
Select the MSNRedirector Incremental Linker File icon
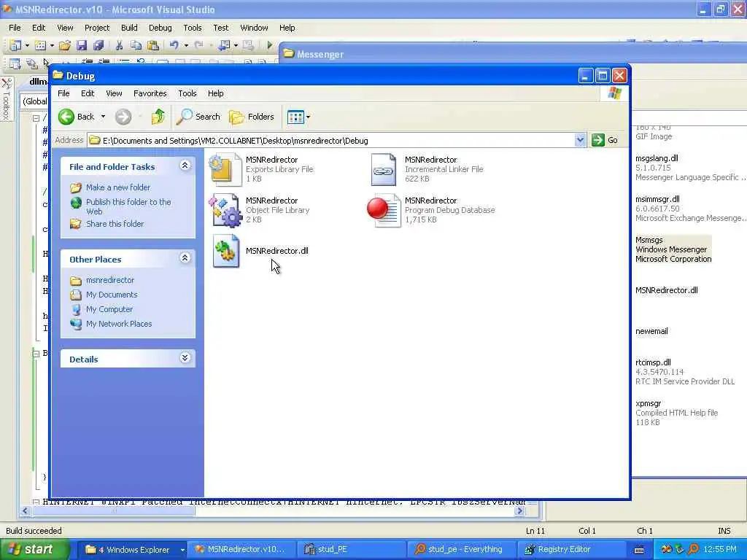[x=383, y=169]
